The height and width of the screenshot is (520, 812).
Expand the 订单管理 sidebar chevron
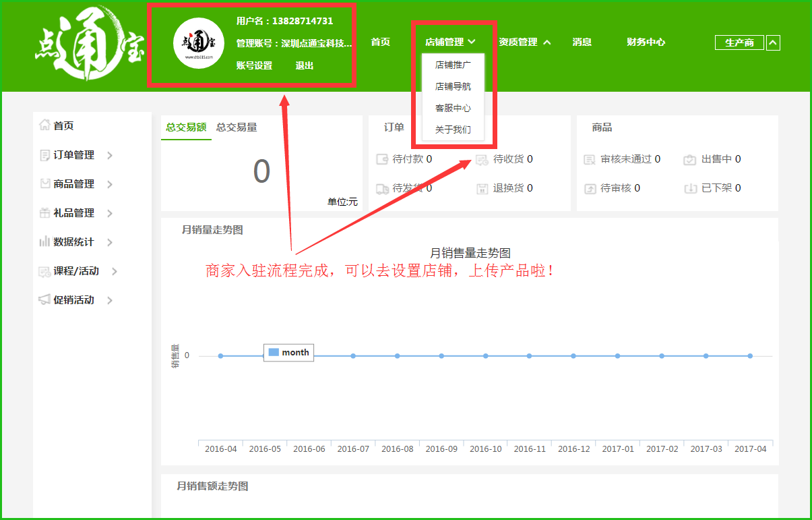pos(110,155)
